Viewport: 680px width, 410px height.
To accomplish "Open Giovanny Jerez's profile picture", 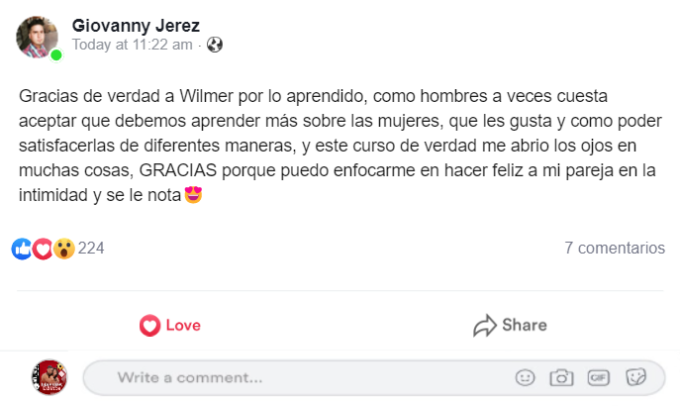I will tap(38, 36).
